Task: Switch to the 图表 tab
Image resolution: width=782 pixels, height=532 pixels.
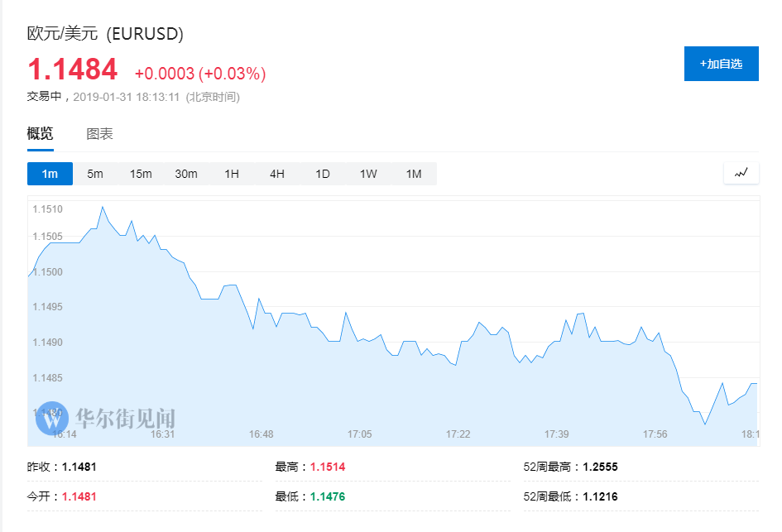Action: pyautogui.click(x=99, y=134)
